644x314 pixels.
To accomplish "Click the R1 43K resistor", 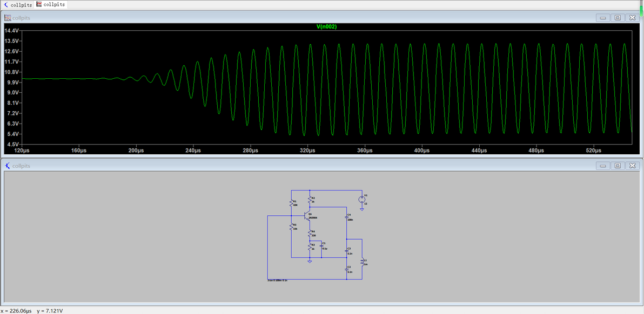I will pyautogui.click(x=291, y=202).
